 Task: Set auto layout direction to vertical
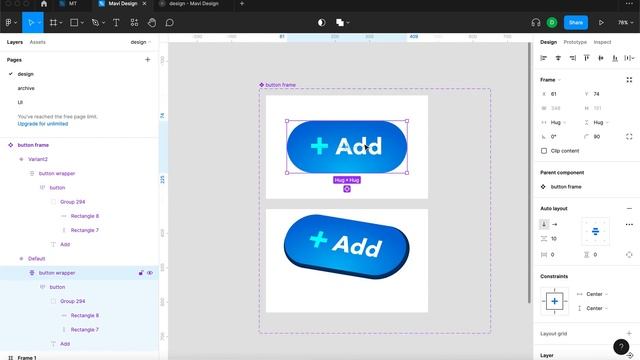pyautogui.click(x=544, y=224)
